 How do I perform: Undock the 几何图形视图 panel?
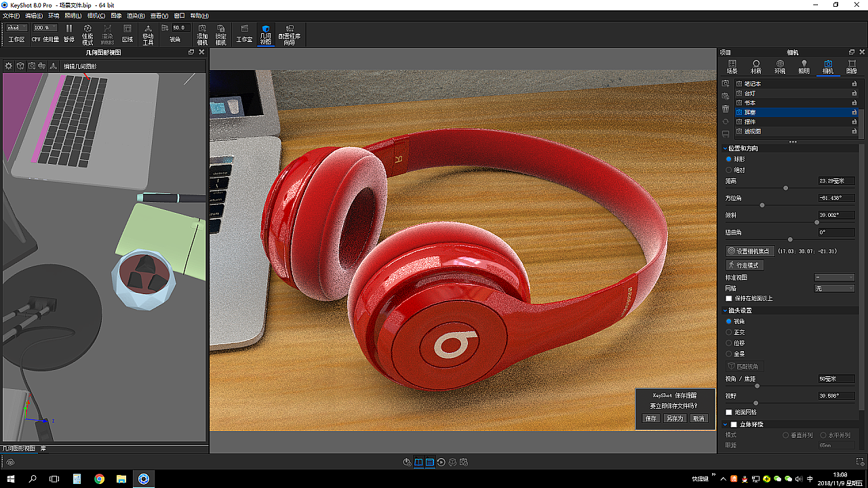tap(191, 52)
